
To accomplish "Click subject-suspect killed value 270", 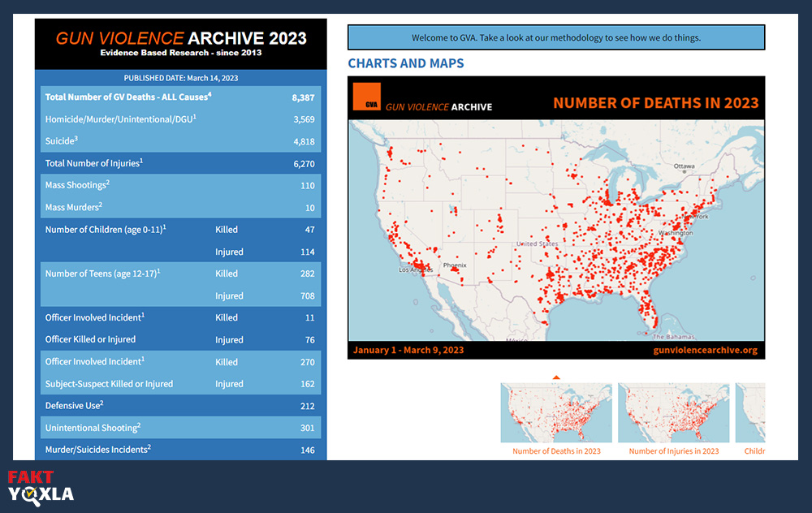I will [x=308, y=362].
